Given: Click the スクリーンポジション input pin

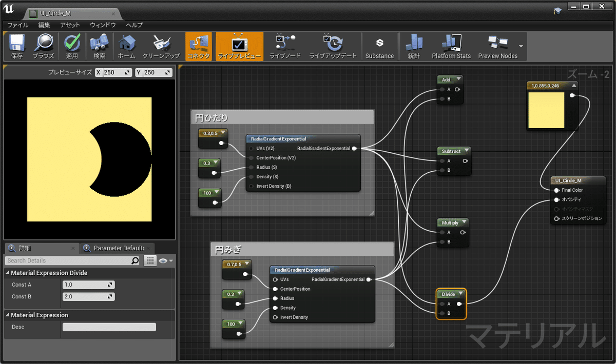Looking at the screenshot, I should 556,219.
